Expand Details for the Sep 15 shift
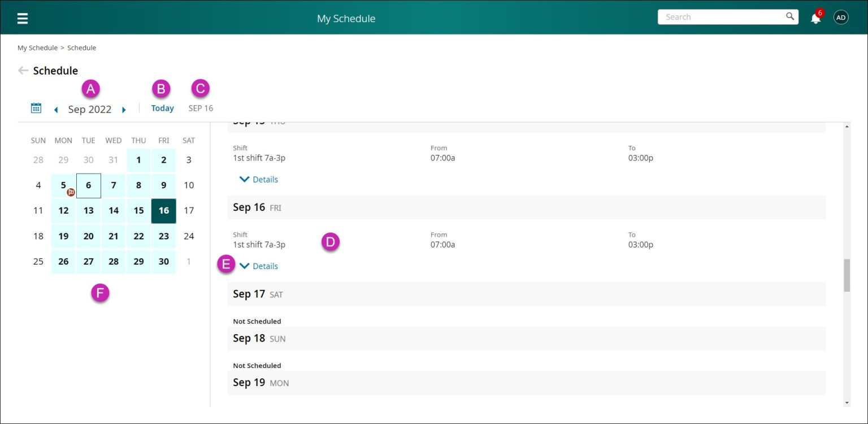868x424 pixels. point(259,179)
